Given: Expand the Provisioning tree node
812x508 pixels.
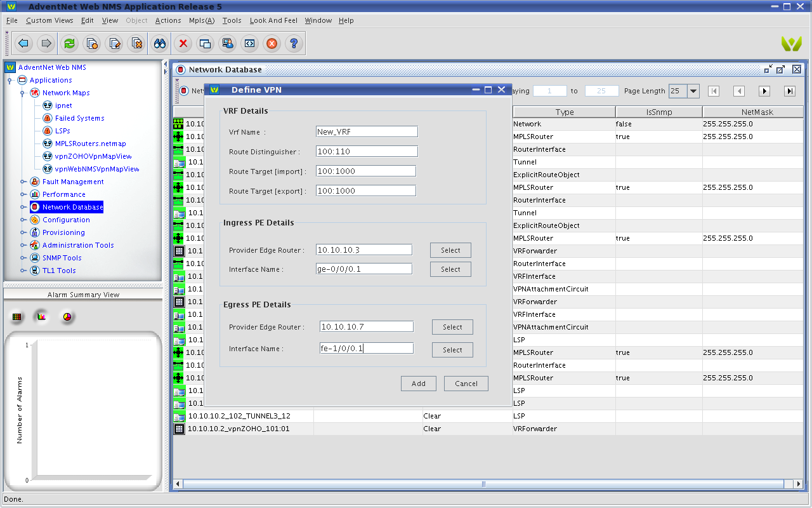Looking at the screenshot, I should (x=22, y=233).
